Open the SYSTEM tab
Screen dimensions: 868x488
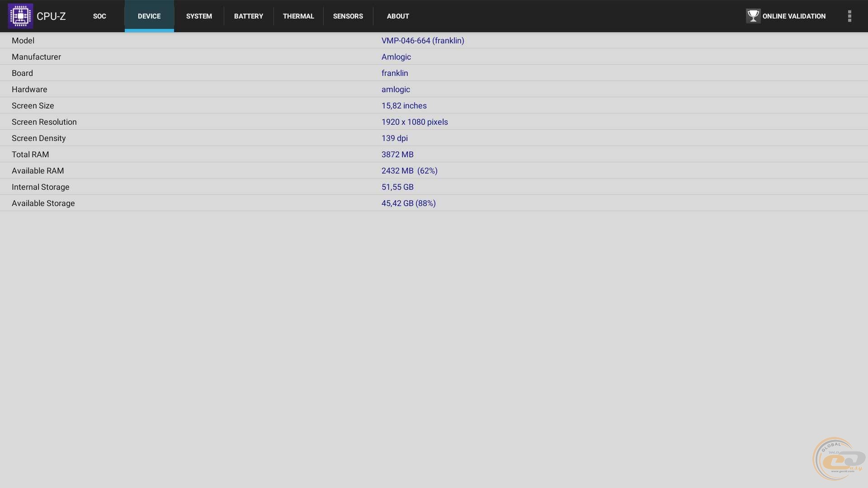[x=199, y=16]
